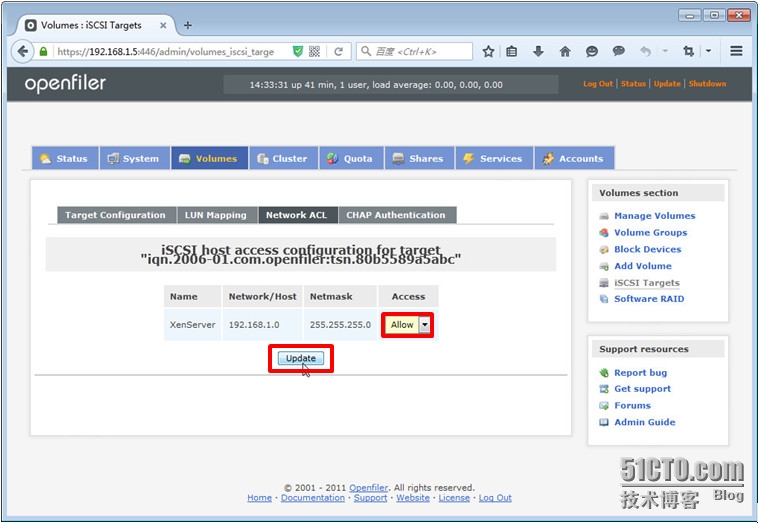
Task: Click the Volume Groups icon in sidebar
Action: pos(604,232)
